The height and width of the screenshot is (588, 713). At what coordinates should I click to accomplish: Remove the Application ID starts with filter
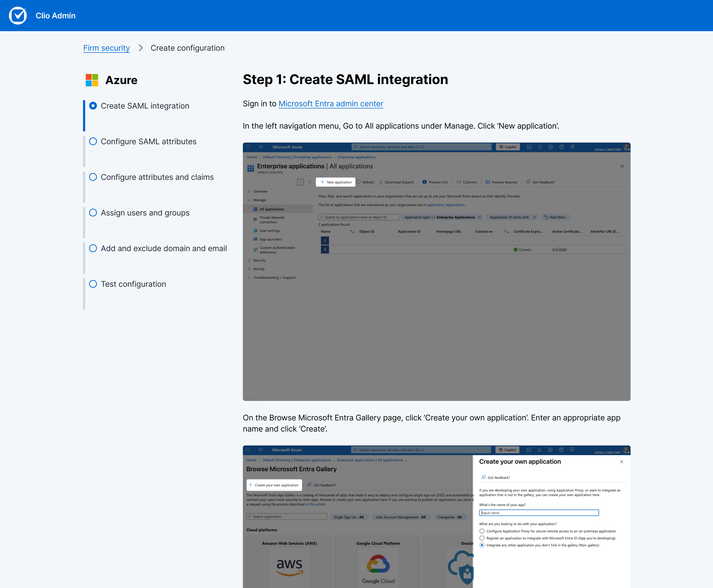coord(534,217)
